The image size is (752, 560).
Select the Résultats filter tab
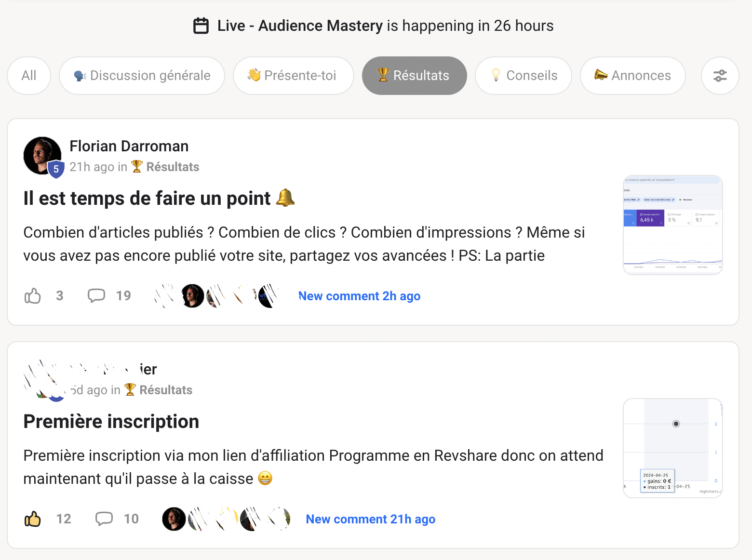415,76
